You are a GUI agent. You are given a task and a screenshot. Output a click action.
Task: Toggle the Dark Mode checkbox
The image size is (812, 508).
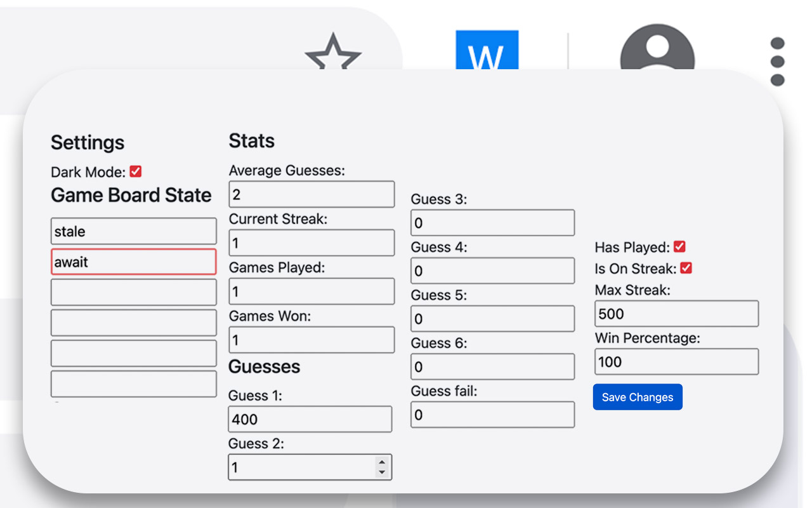coord(136,171)
